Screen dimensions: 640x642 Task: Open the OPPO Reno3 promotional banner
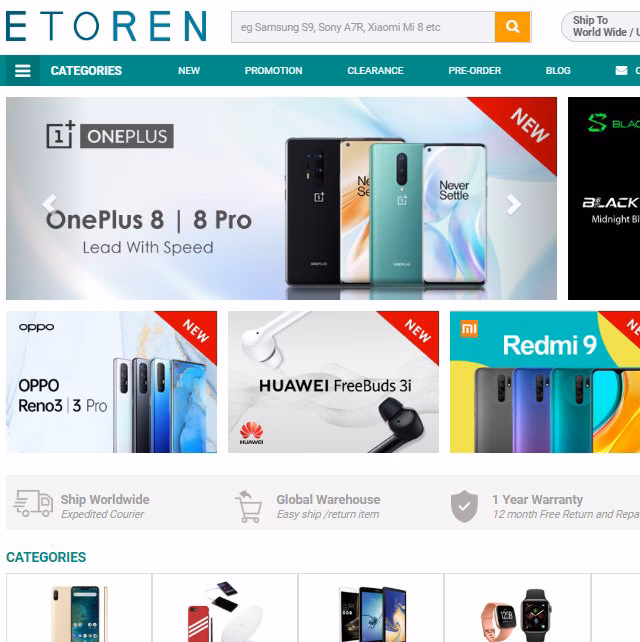click(111, 382)
